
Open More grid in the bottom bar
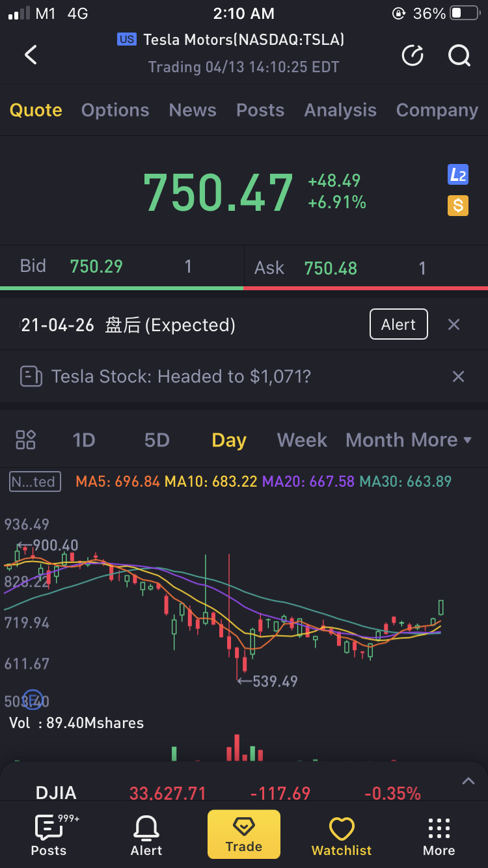coord(439,836)
